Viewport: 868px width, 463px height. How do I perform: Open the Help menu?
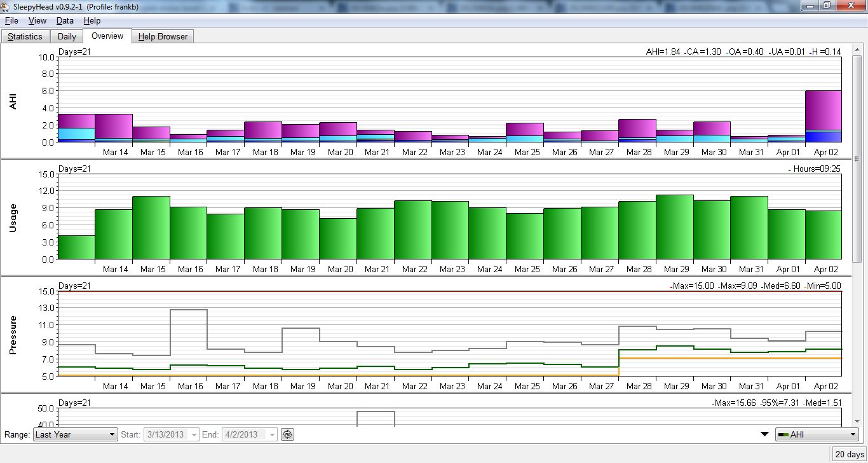coord(92,21)
